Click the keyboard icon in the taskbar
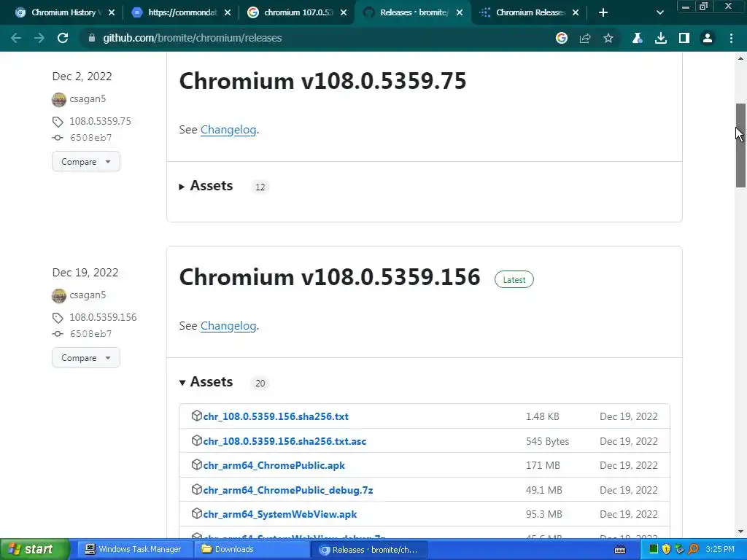Image resolution: width=747 pixels, height=560 pixels. coord(620,550)
